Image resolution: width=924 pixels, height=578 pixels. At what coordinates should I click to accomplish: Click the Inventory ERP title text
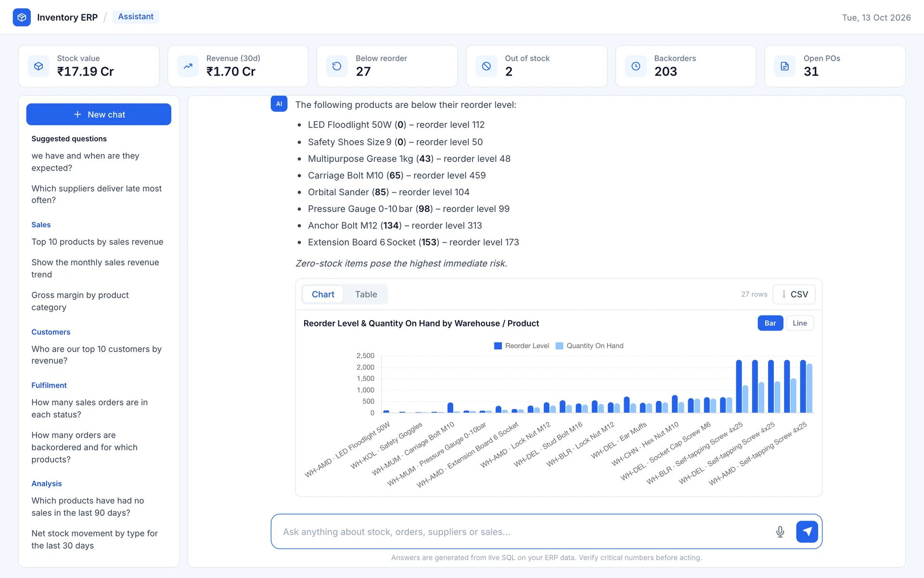pos(67,17)
